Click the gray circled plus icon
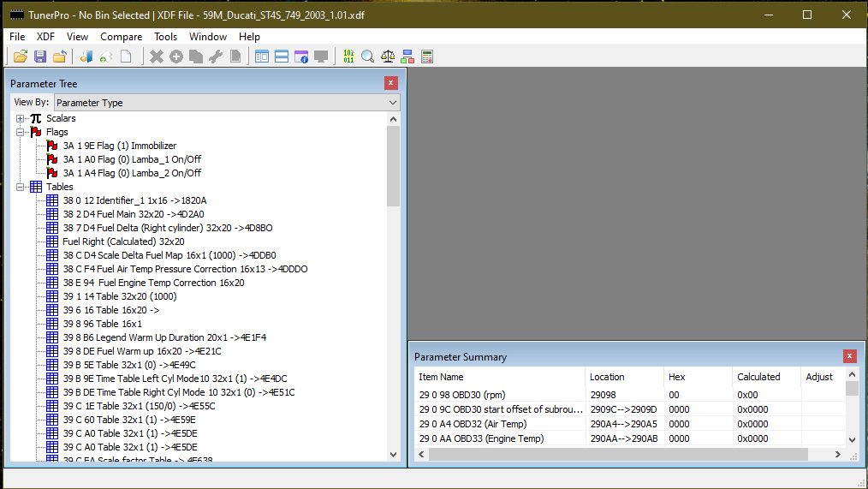This screenshot has height=489, width=868. [x=176, y=57]
